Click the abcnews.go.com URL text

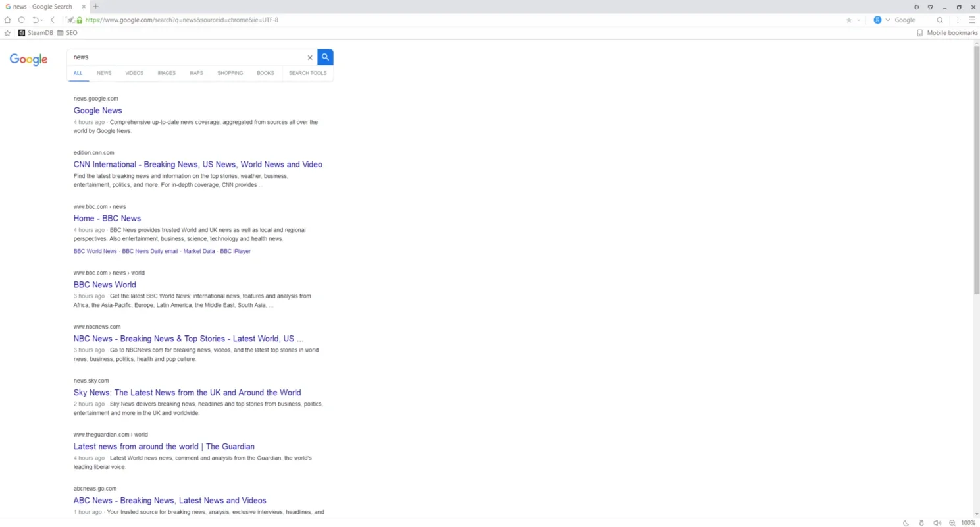click(x=95, y=489)
